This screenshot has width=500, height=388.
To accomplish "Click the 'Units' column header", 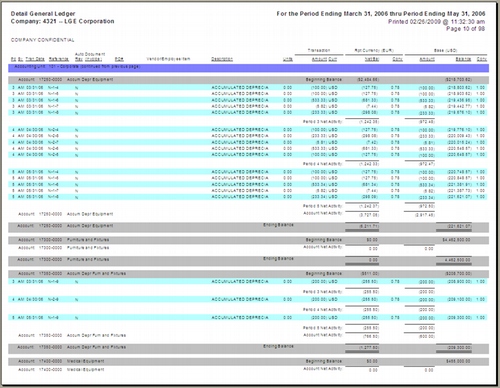I will click(288, 59).
